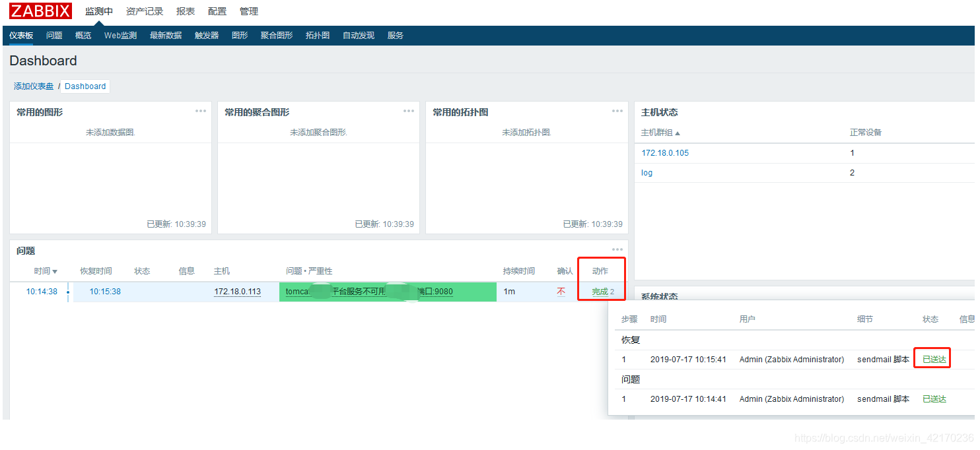Click the problem time 10:14:38
The height and width of the screenshot is (450, 980).
(x=42, y=292)
